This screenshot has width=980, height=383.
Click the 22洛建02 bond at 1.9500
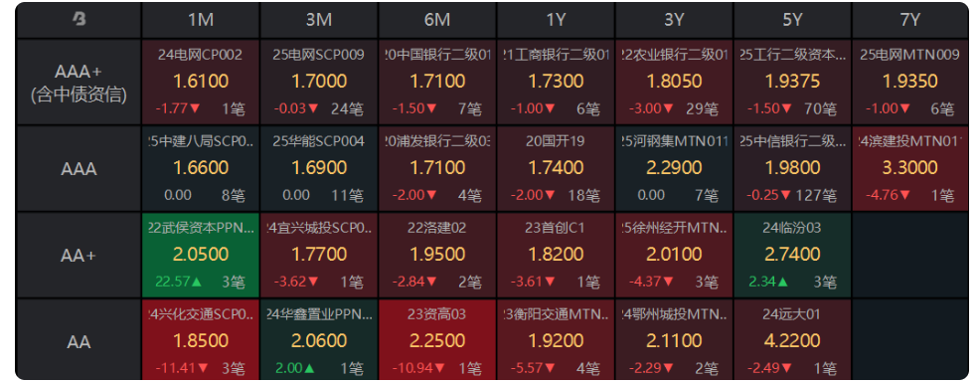tap(437, 256)
